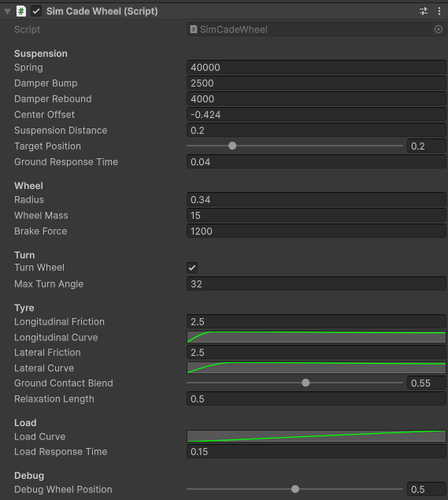Open the Longitudinal Curve editor

coord(316,337)
